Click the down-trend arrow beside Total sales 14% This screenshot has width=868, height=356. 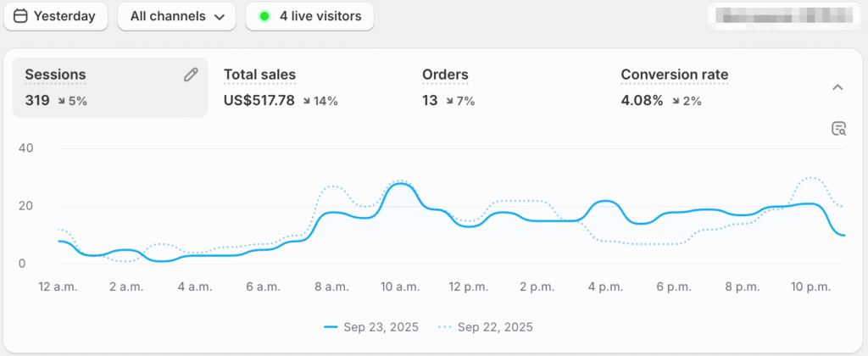click(x=307, y=101)
